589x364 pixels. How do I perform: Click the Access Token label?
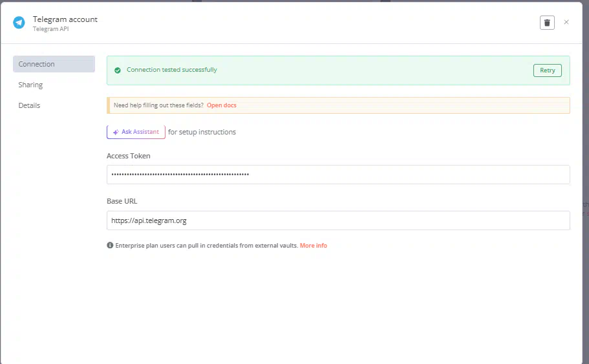[129, 156]
